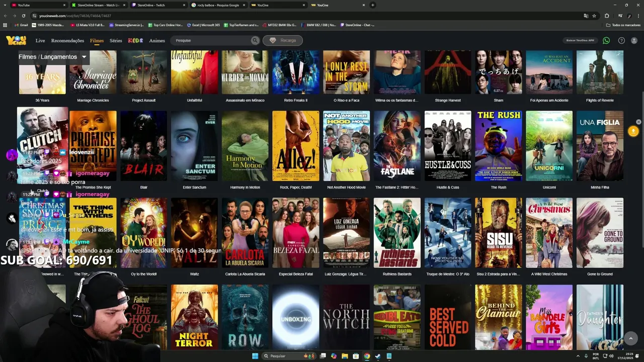Click the yellow download floating icon
Screen dimensions: 644x362
pyautogui.click(x=633, y=131)
